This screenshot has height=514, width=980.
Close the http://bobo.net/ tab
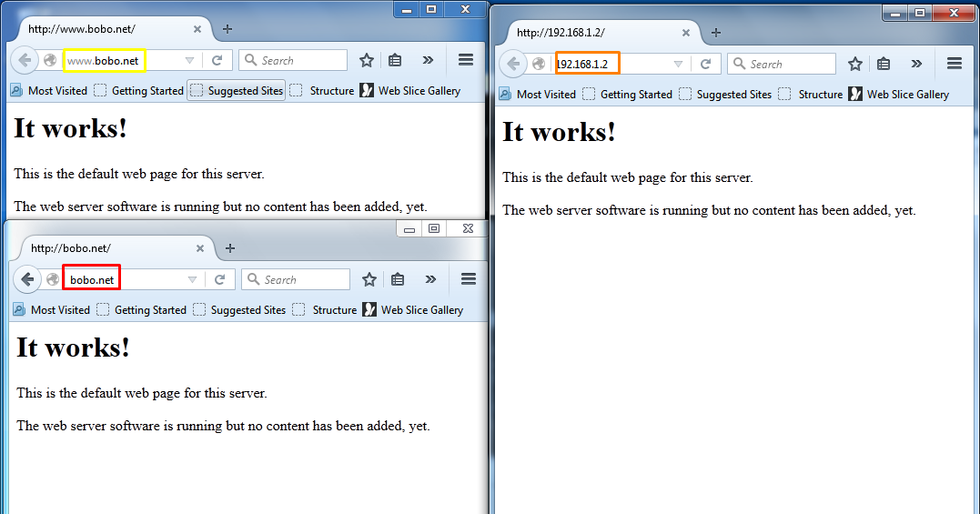(200, 248)
